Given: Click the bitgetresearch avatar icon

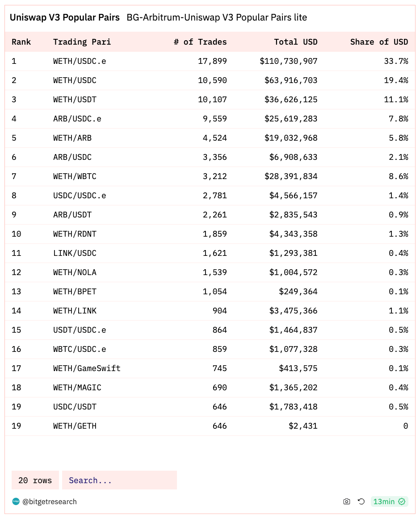Looking at the screenshot, I should (16, 501).
